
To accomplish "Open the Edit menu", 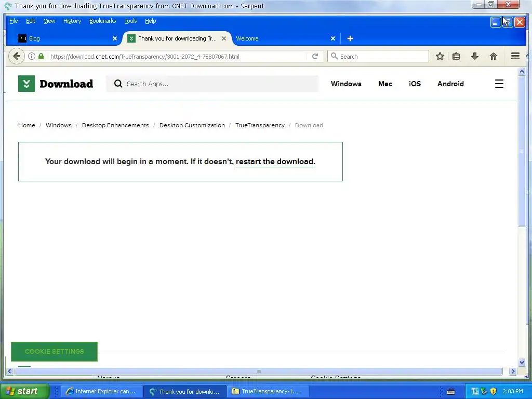I will (31, 21).
